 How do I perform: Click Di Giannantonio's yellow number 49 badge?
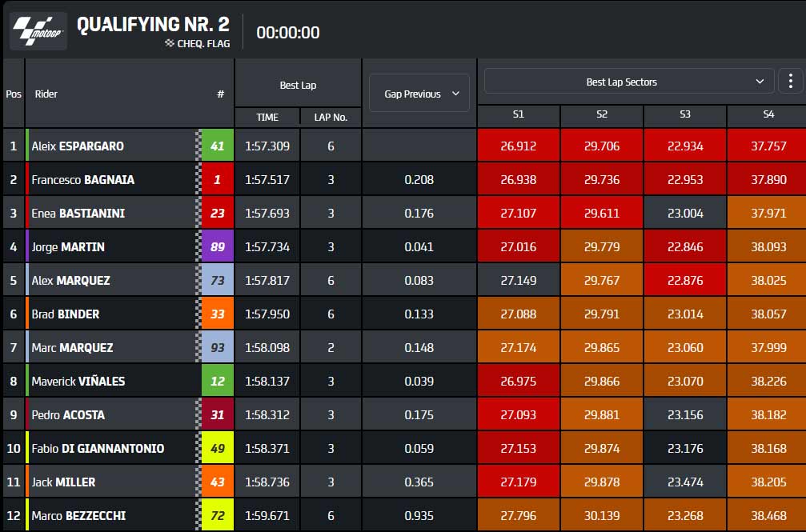click(218, 448)
